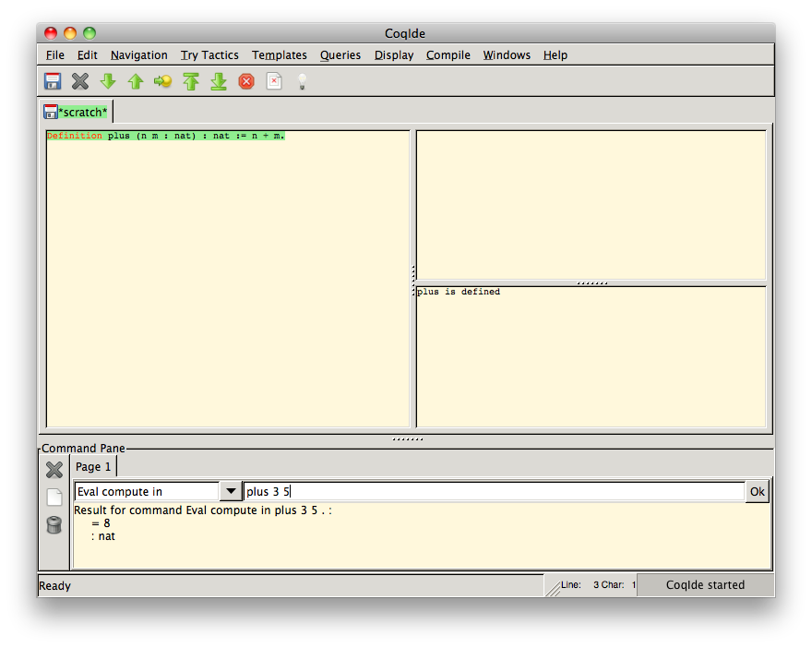Viewport: 812px width, 648px height.
Task: Click the yellow minimize window button
Action: (x=70, y=33)
